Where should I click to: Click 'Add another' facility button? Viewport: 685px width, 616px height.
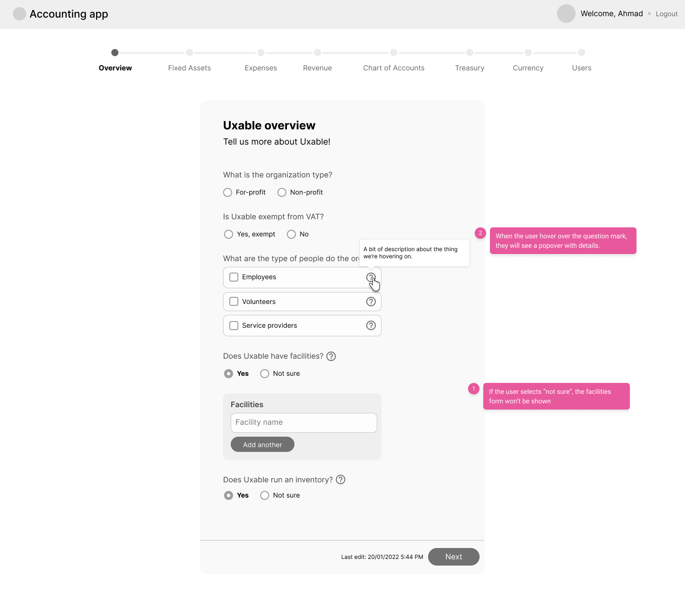pyautogui.click(x=262, y=444)
